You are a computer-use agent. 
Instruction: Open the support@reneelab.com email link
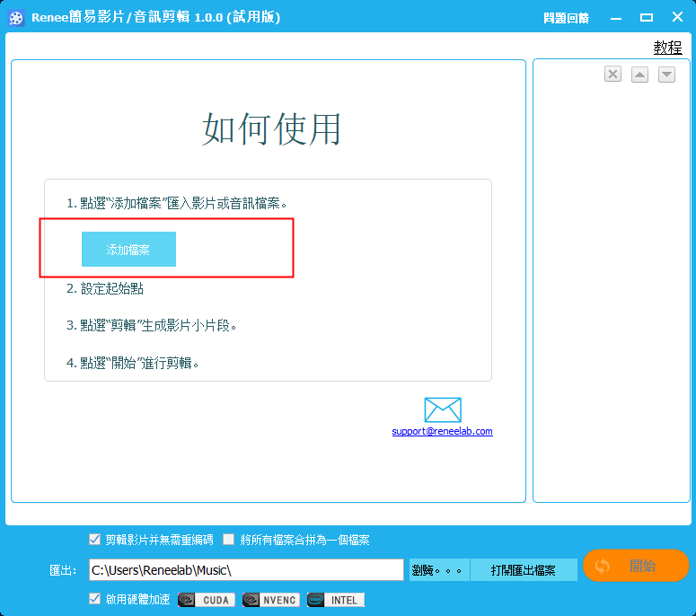(x=442, y=431)
